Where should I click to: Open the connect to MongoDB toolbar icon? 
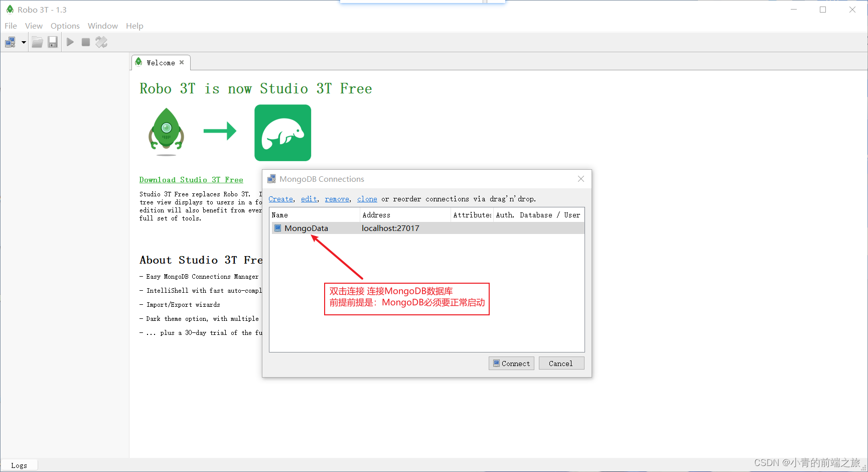pos(10,42)
